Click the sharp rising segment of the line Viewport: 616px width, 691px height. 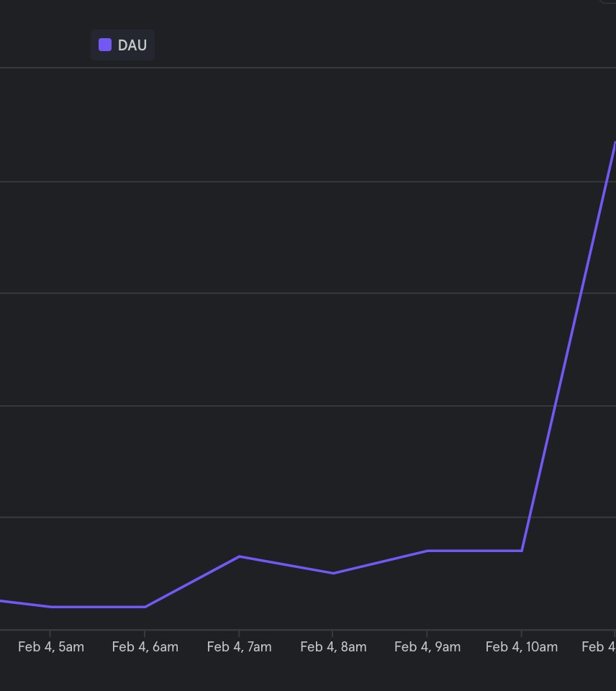[x=569, y=345]
